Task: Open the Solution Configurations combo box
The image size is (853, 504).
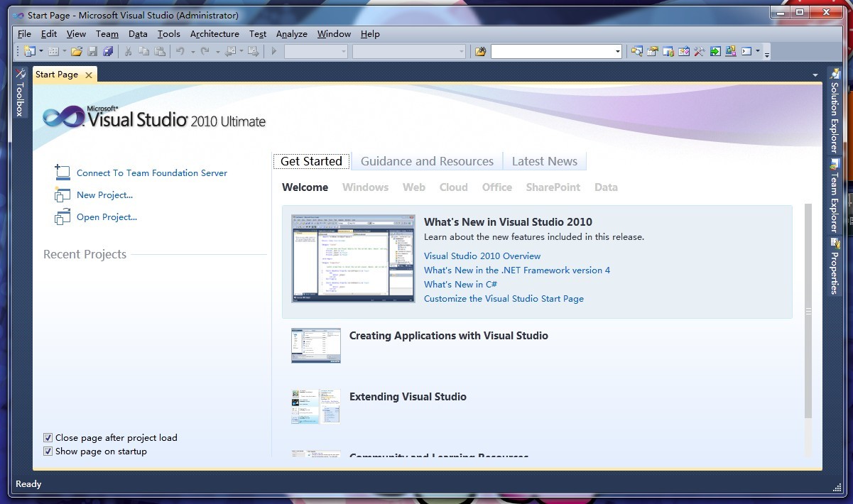Action: (316, 51)
